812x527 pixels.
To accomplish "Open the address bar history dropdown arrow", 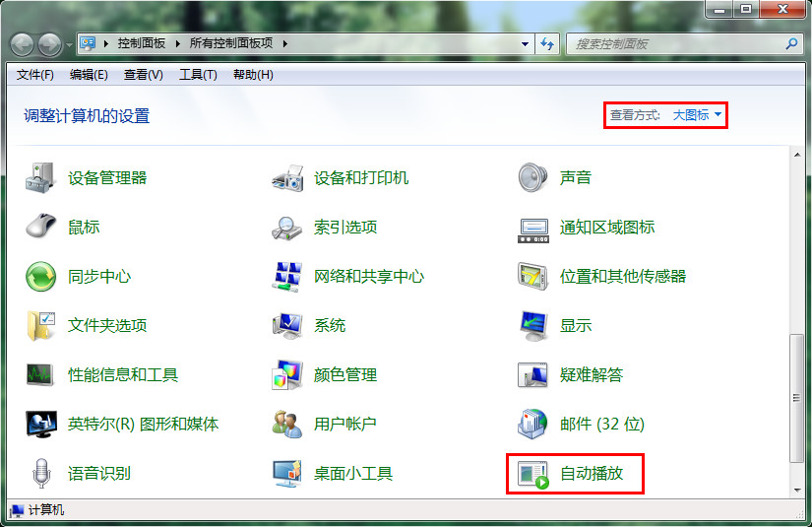I will click(526, 43).
